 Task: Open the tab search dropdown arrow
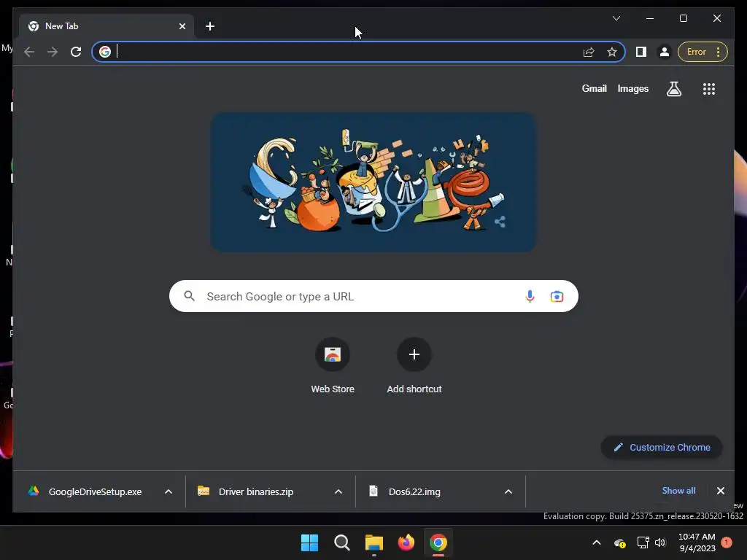[616, 18]
